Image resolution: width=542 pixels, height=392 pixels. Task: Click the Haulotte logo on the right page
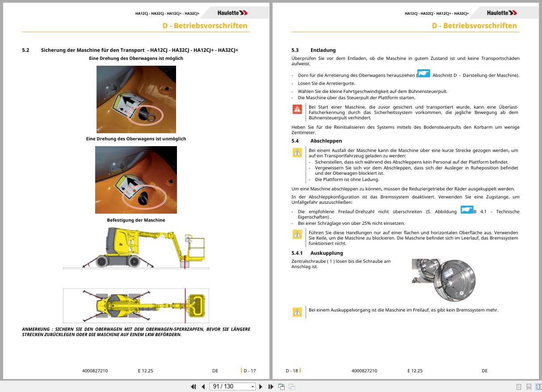coord(502,13)
